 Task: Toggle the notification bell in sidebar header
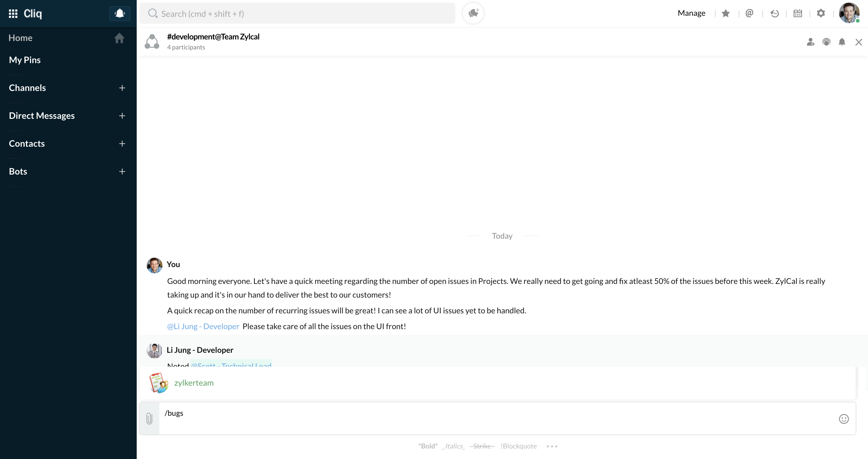point(120,13)
